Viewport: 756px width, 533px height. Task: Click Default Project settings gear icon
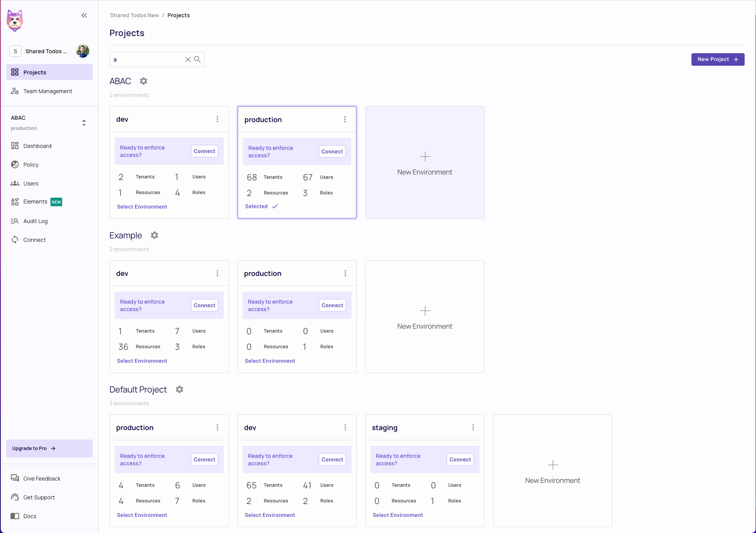pyautogui.click(x=179, y=389)
